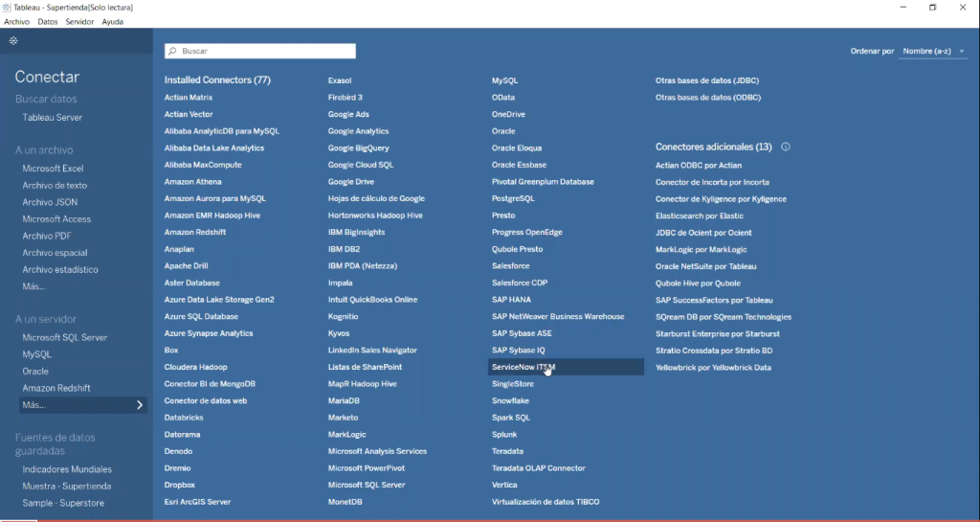980x522 pixels.
Task: Select the MonetDB connector
Action: tap(345, 502)
